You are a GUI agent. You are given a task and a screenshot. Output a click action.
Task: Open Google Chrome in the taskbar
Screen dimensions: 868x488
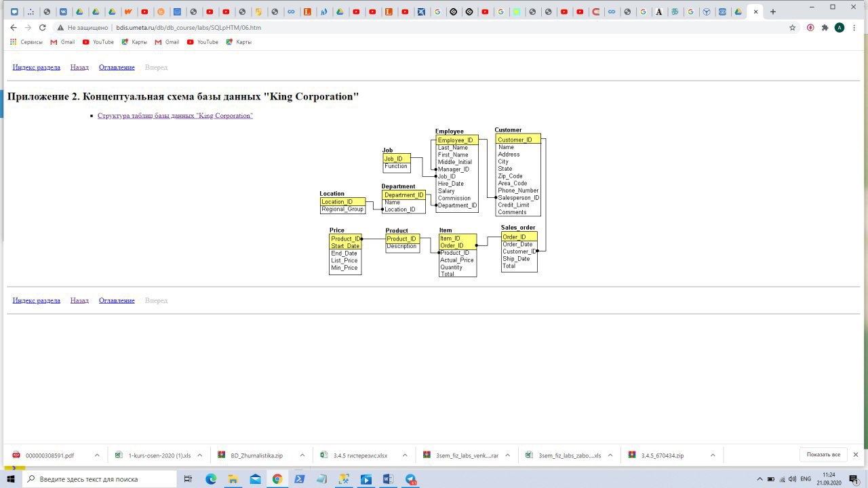point(277,479)
